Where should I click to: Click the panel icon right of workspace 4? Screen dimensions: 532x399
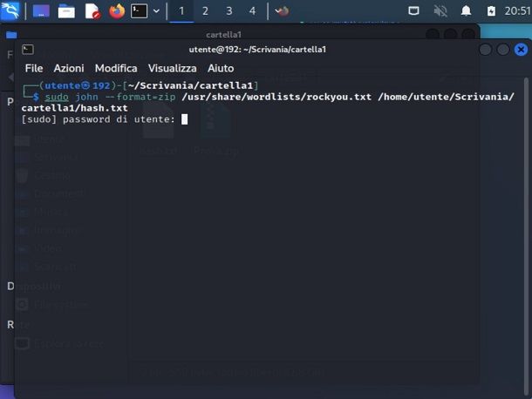point(282,11)
